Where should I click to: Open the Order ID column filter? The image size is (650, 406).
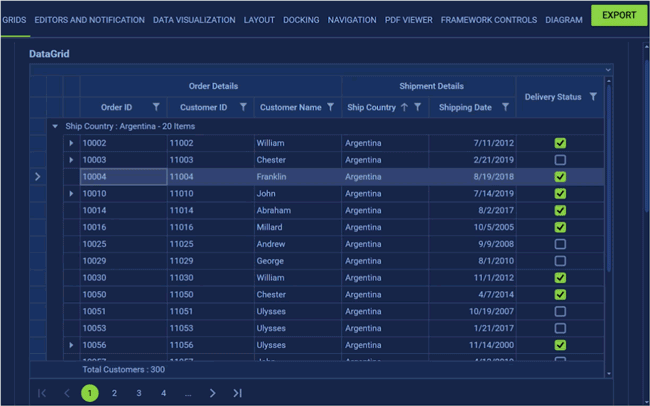[156, 107]
